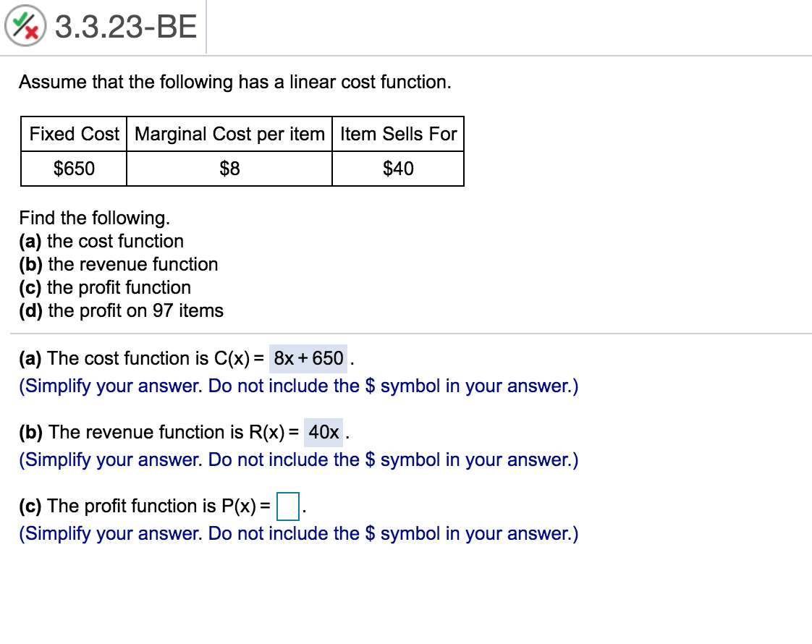
Task: Click the 8x + 650 cost answer field
Action: click(x=308, y=358)
